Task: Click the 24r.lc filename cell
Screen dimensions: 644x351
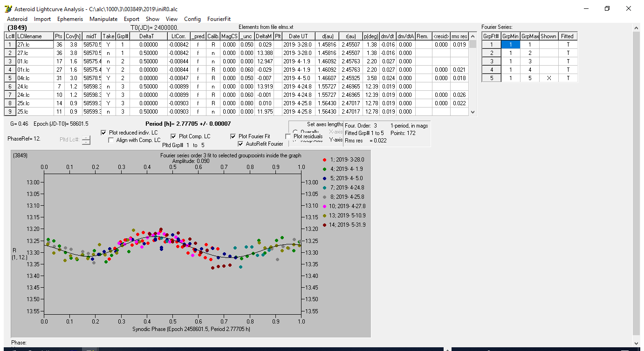Action: 34,94
